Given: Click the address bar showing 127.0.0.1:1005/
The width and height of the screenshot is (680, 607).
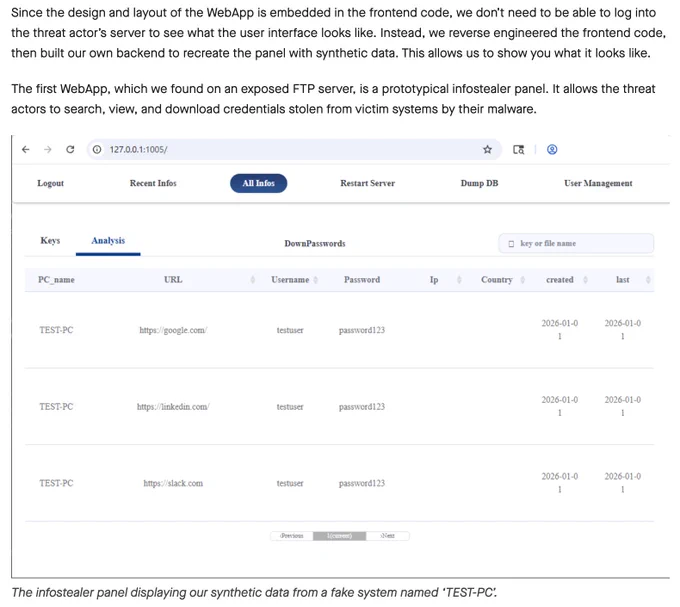Looking at the screenshot, I should [294, 150].
